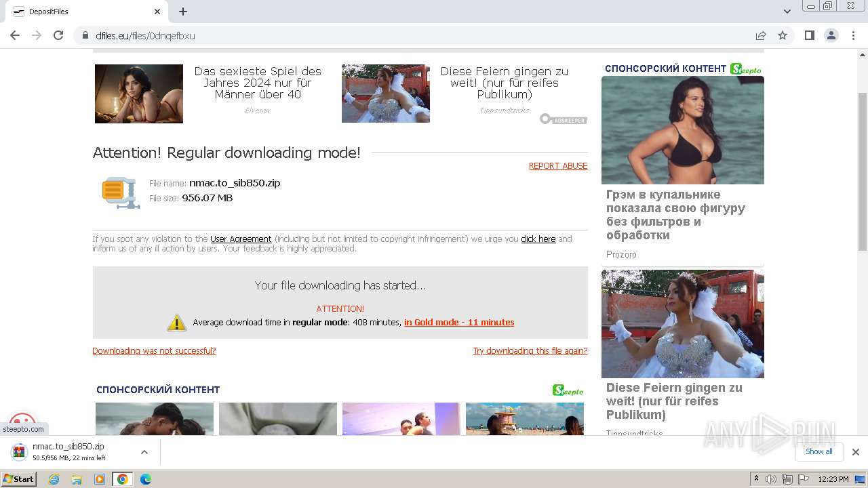The height and width of the screenshot is (488, 868).
Task: Open the Chrome profile avatar
Action: point(831,35)
